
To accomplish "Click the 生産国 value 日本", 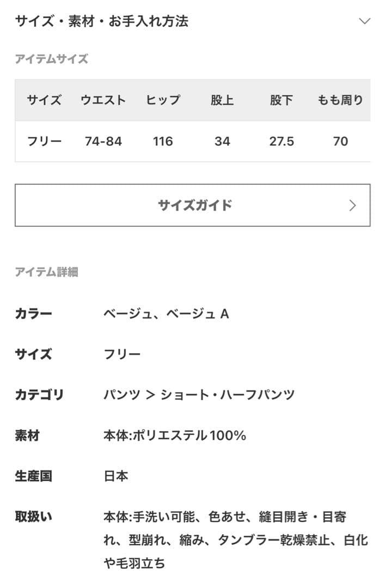I will pyautogui.click(x=116, y=476).
